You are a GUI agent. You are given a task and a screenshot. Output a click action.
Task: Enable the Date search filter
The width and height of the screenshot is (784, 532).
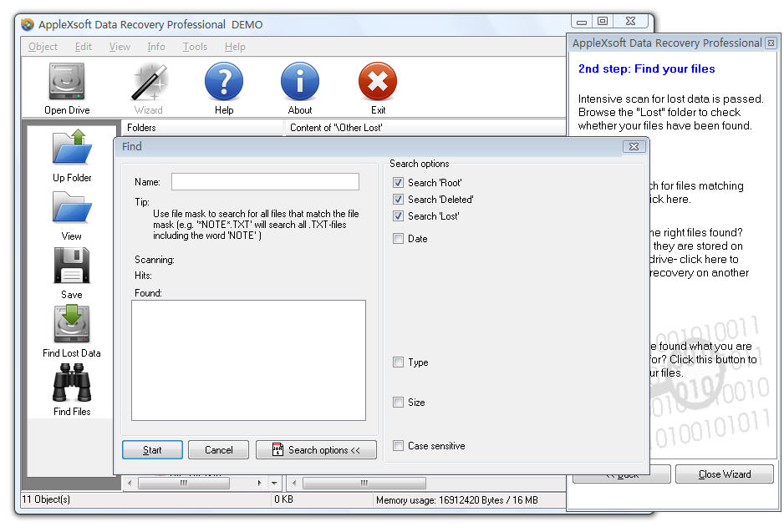click(x=398, y=238)
